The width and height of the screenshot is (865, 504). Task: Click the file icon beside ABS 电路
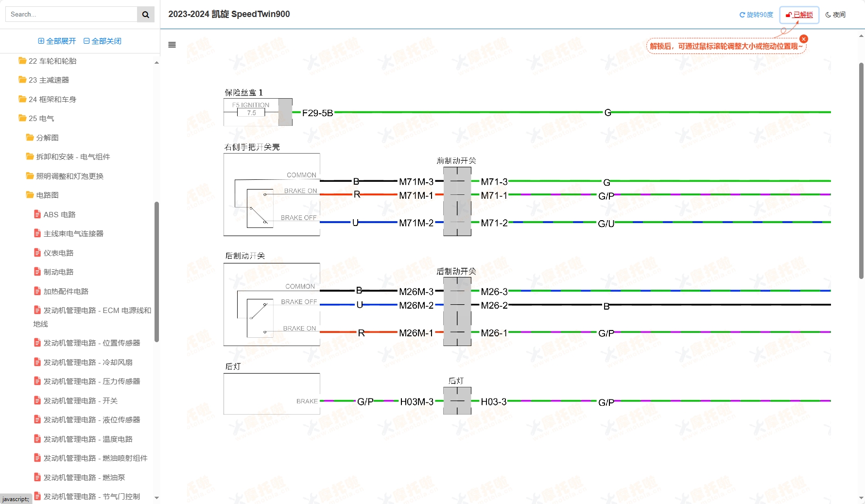[x=37, y=214]
